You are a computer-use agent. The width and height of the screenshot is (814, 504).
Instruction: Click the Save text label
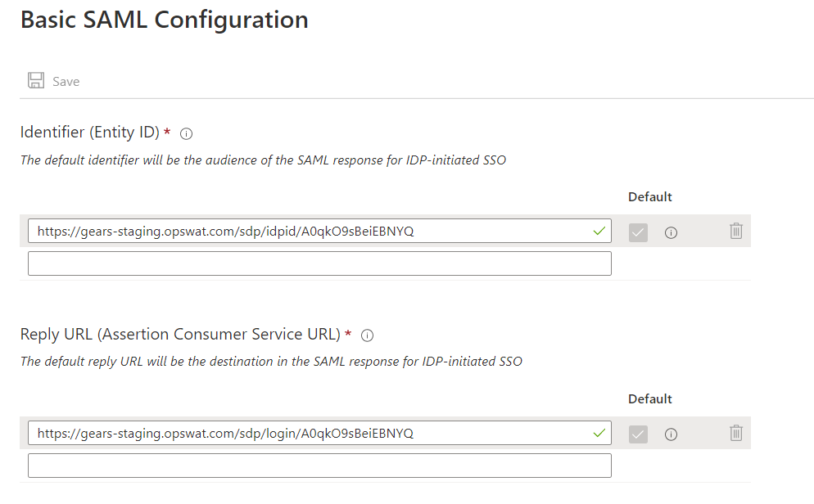66,81
